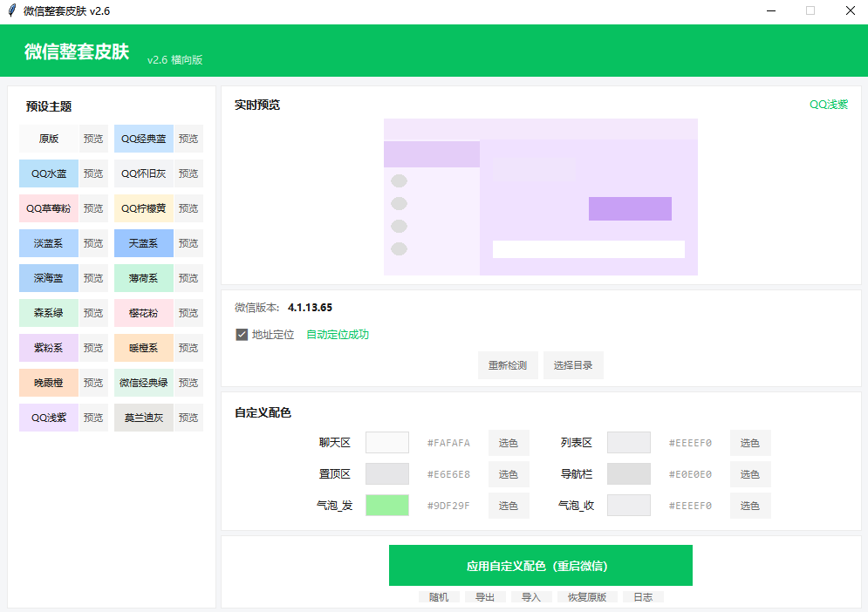Screen dimensions: 868x612
Task: Select the 紫粉系 preset theme
Action: coord(49,348)
